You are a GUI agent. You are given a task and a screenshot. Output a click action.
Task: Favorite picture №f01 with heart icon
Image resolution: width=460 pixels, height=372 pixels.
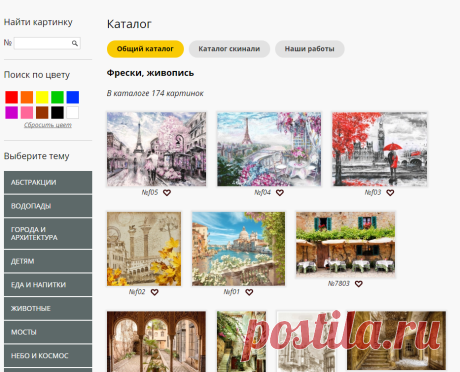tap(249, 292)
